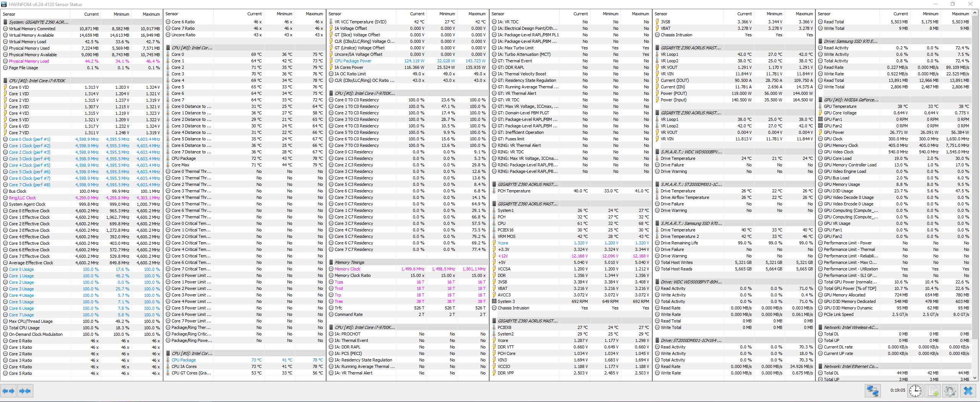Click the icon beside the Memory Timings header
980x402 pixels.
[x=332, y=262]
